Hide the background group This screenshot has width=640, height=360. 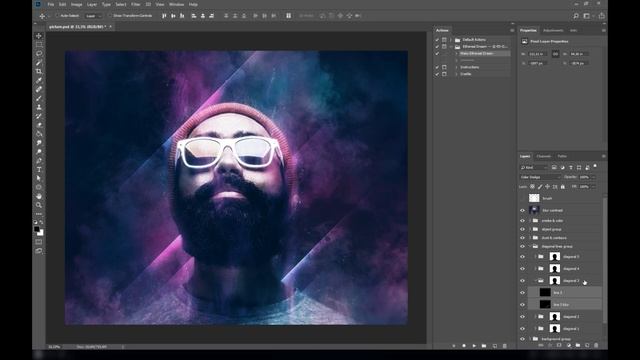click(x=522, y=339)
